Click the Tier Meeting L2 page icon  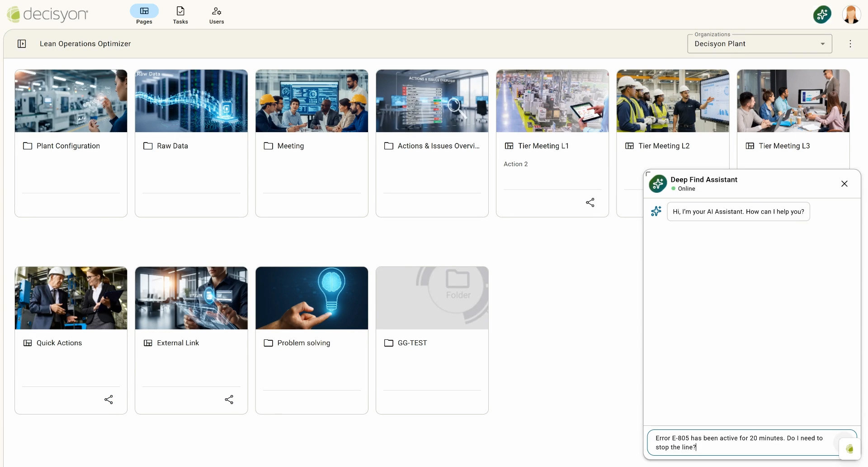tap(629, 146)
